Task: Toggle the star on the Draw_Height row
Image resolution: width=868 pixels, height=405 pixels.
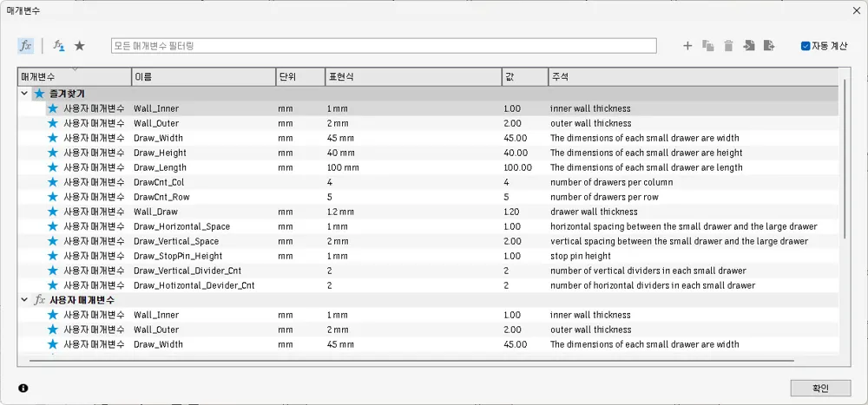Action: 53,152
